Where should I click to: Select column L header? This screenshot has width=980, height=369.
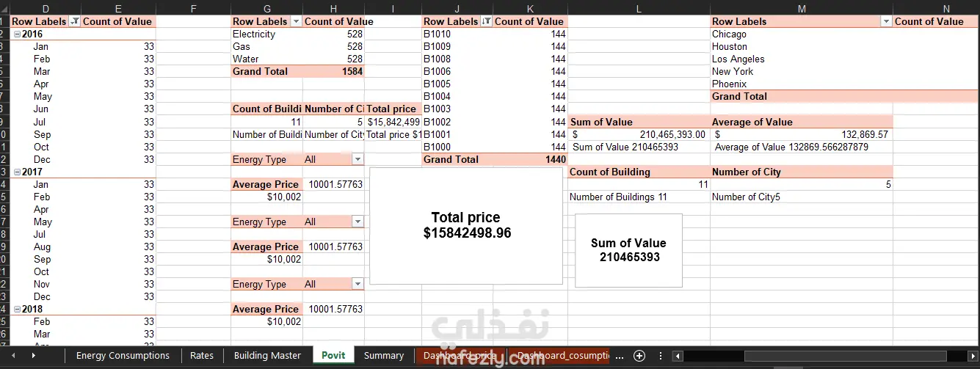[639, 8]
